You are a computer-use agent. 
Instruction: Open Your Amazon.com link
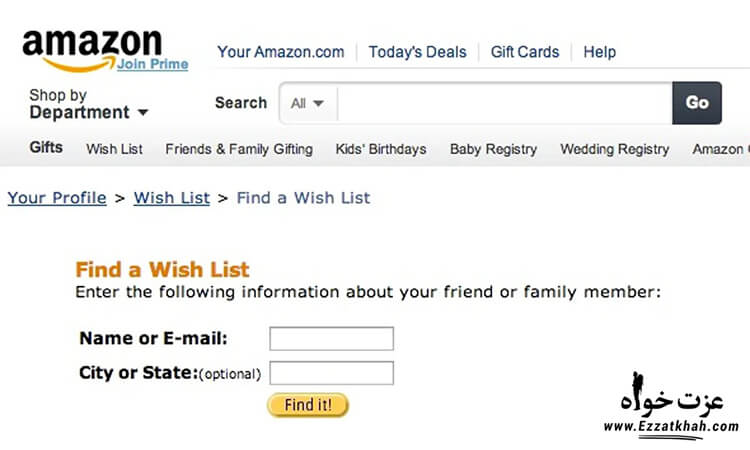280,52
